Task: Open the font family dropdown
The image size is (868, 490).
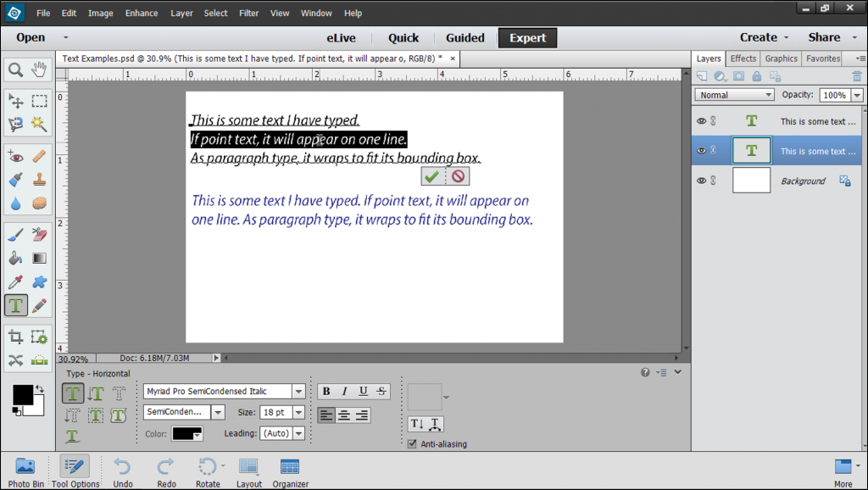Action: pyautogui.click(x=298, y=392)
